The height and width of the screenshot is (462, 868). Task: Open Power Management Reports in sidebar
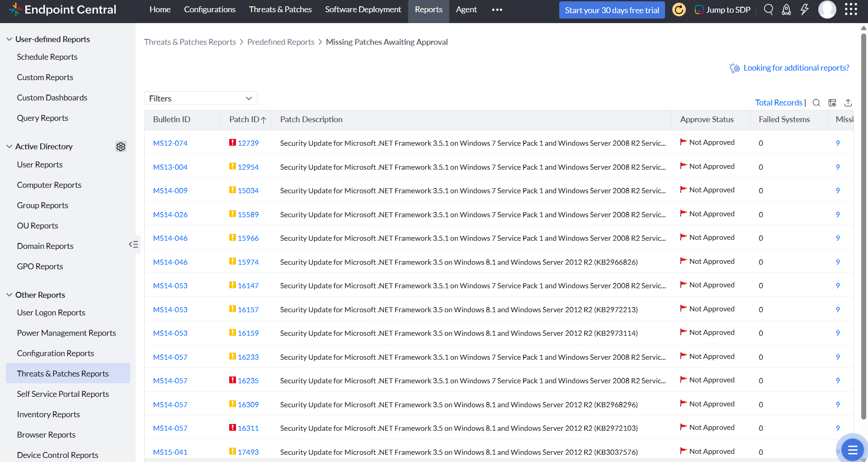coord(66,333)
